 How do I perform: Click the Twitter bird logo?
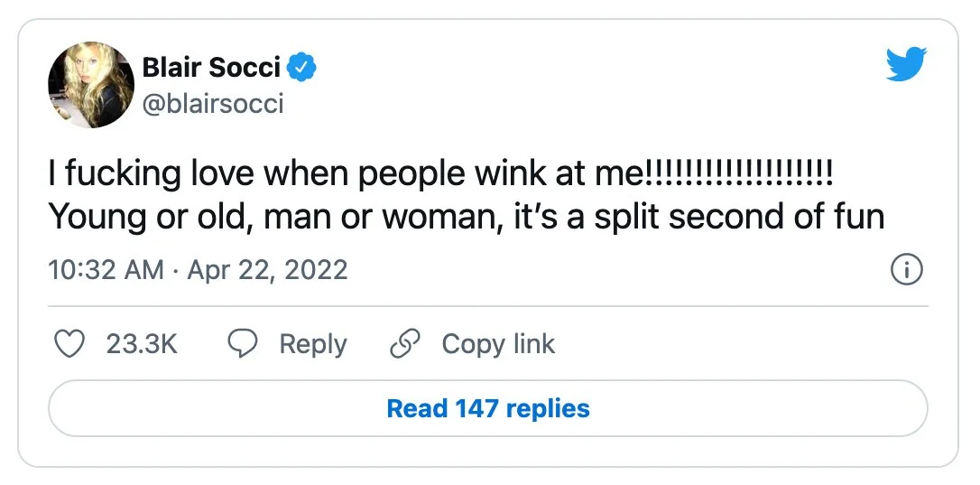(x=909, y=65)
